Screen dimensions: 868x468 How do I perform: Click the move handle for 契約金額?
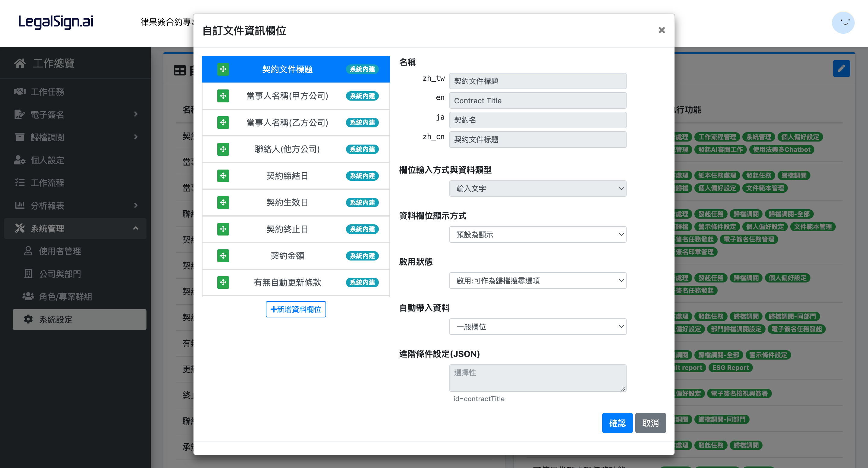[x=223, y=256]
